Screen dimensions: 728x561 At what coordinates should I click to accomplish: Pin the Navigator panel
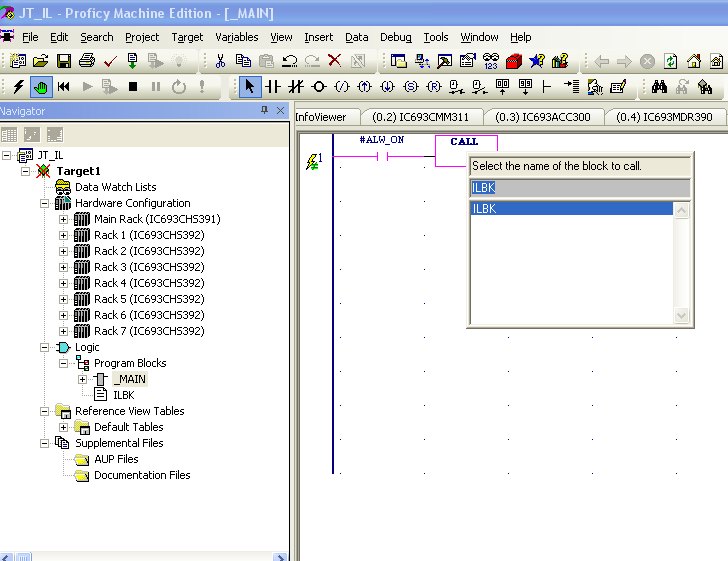click(x=265, y=110)
